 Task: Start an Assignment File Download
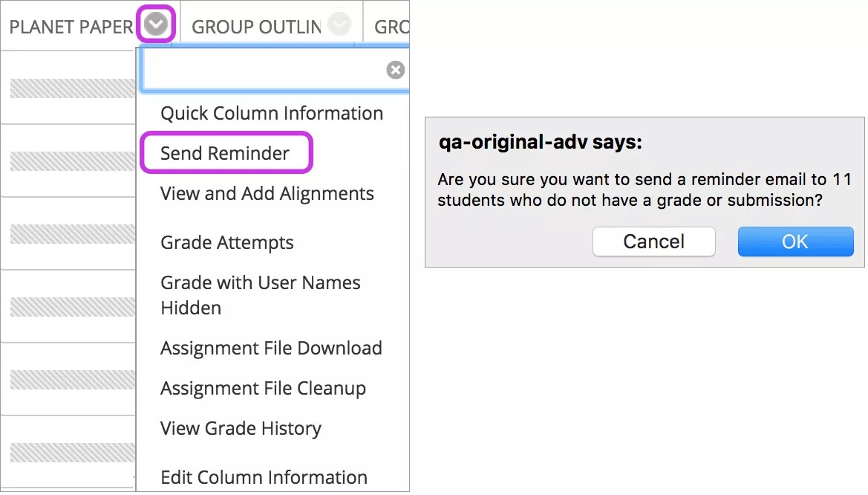point(271,348)
